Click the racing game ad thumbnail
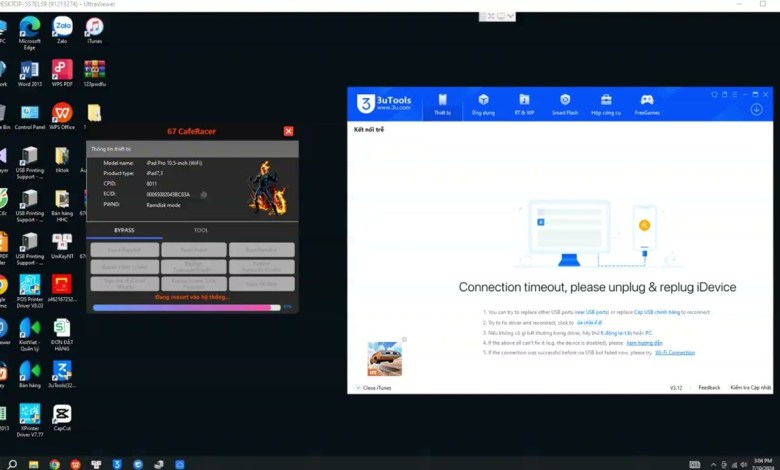The image size is (780, 470). 384,358
